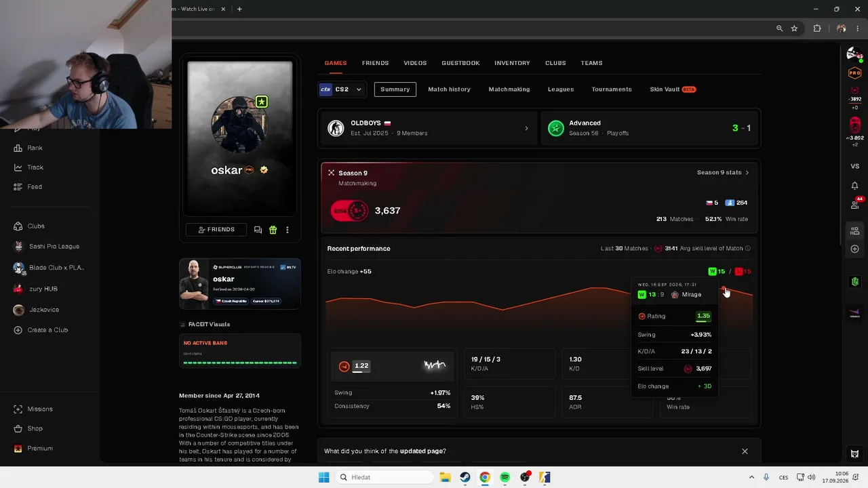Dismiss the updated page feedback banner
Screen dimensions: 868x488
(x=745, y=451)
